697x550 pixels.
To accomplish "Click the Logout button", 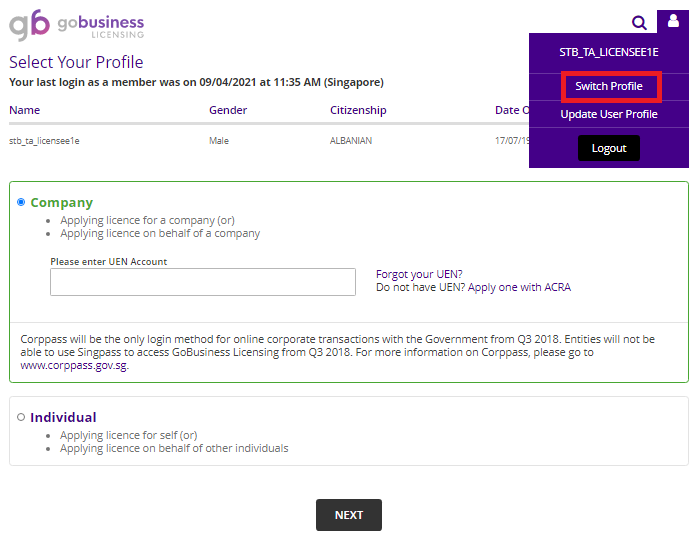I will click(609, 148).
